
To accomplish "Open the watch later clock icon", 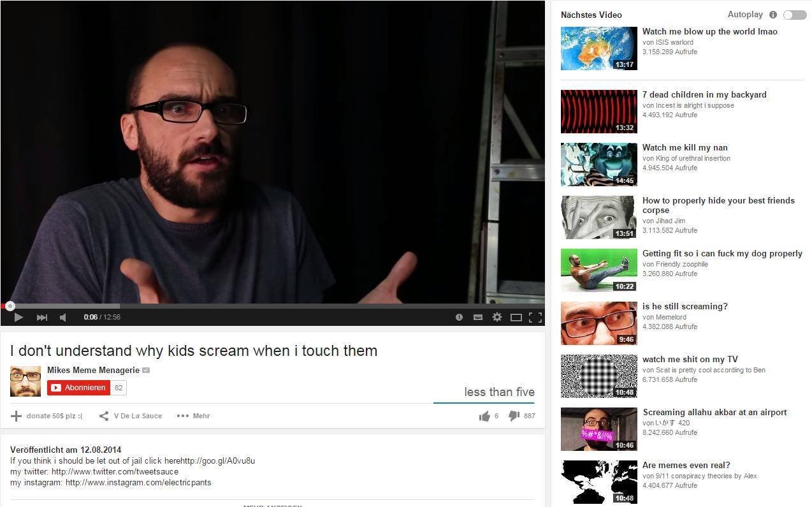I will 459,317.
